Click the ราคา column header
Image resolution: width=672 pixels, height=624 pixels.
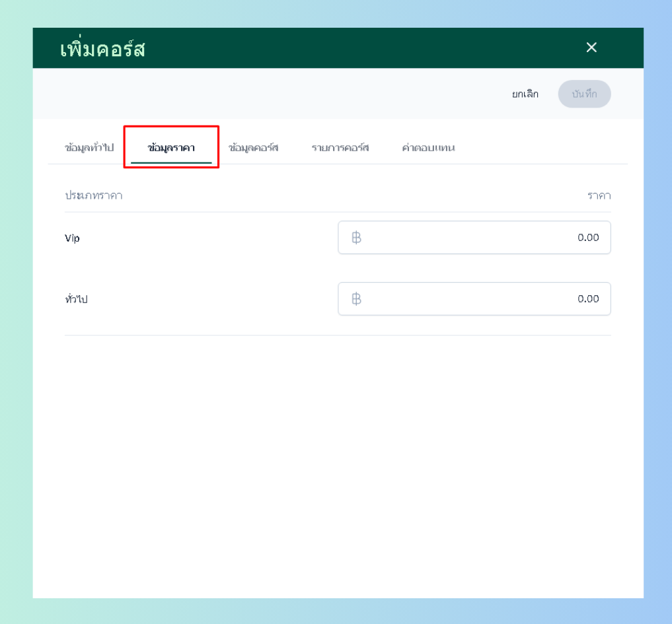coord(599,195)
